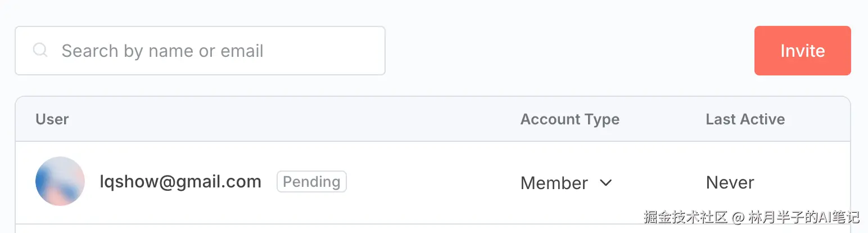Click the @ symbol in the watermark

[x=738, y=217]
